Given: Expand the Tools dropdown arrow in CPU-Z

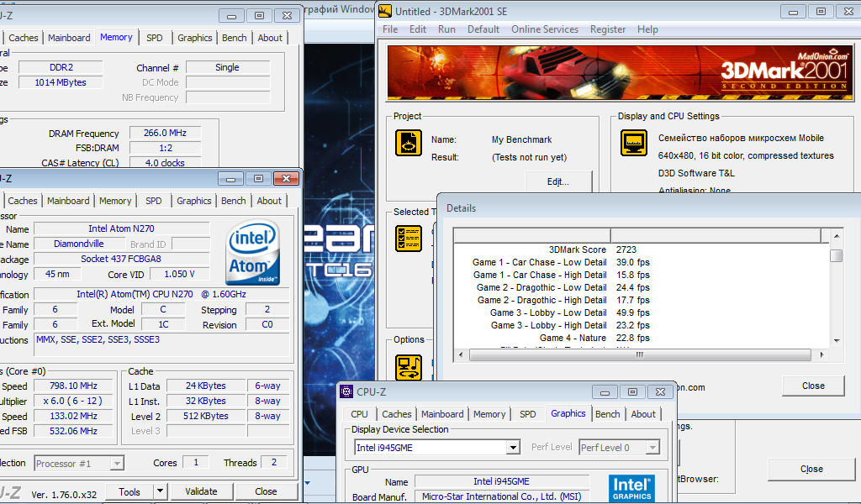Looking at the screenshot, I should 160,491.
